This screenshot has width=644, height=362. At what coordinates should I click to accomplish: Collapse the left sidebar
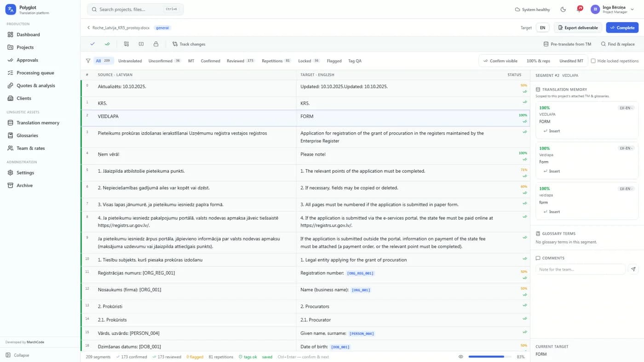coord(17,355)
